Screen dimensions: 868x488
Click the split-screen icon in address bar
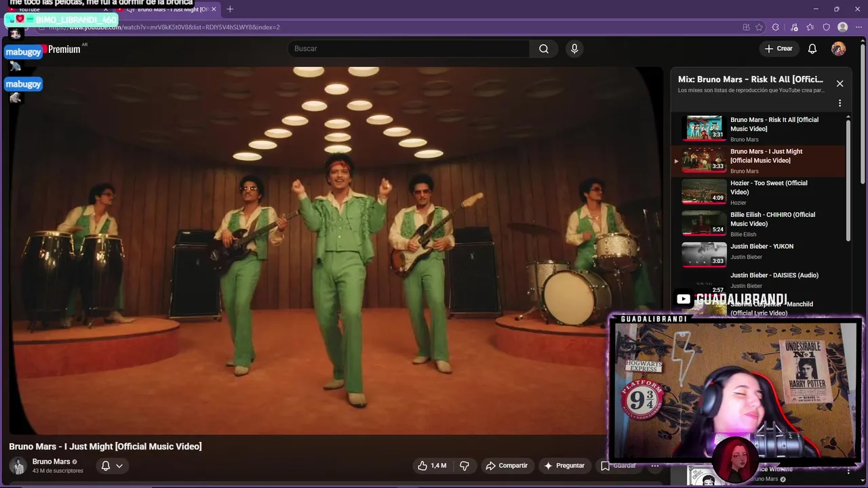(x=746, y=27)
